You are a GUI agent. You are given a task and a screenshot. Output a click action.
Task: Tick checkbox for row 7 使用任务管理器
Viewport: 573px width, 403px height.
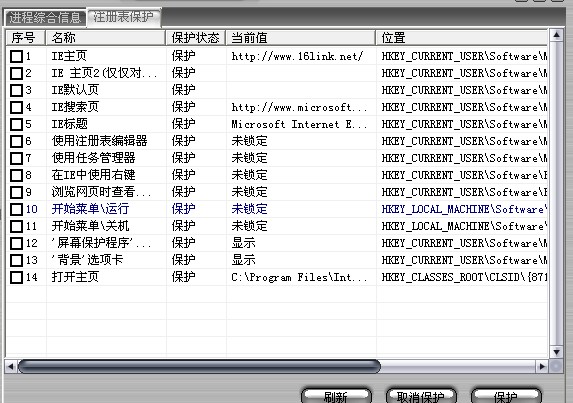point(16,158)
